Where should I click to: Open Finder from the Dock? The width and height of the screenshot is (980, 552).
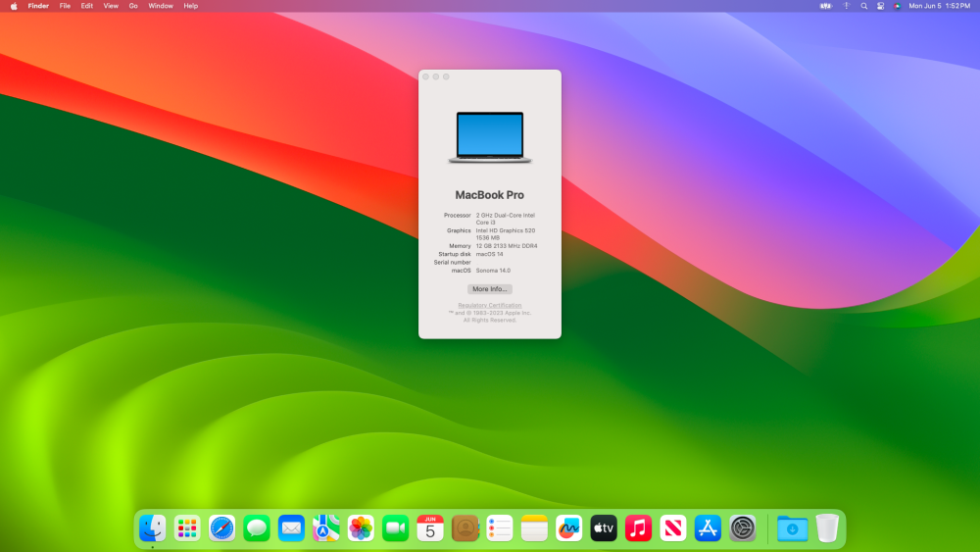coord(153,528)
